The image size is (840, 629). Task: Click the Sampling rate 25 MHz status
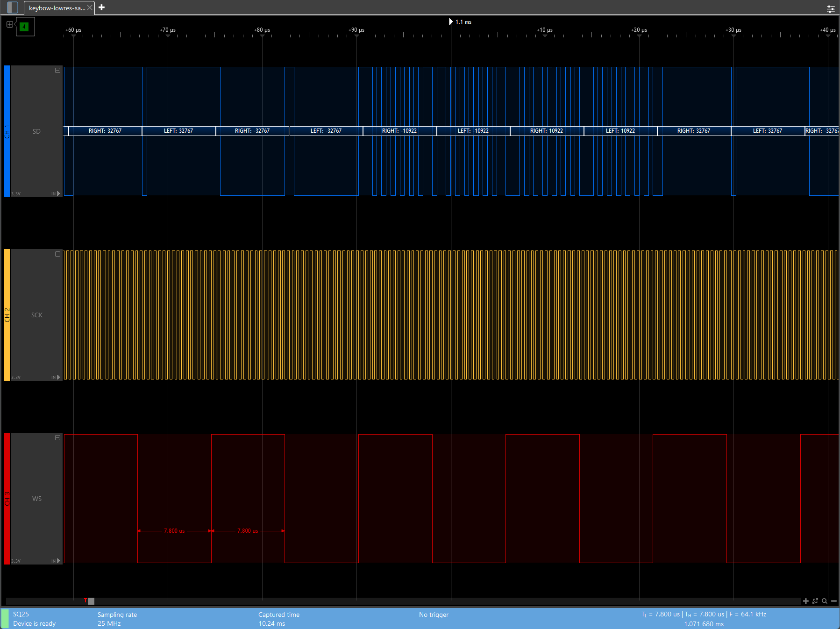117,619
